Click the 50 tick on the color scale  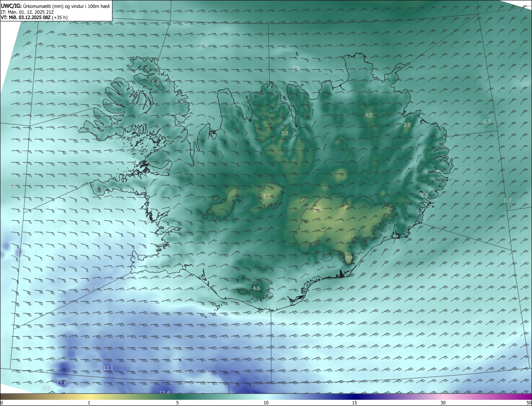(x=529, y=403)
